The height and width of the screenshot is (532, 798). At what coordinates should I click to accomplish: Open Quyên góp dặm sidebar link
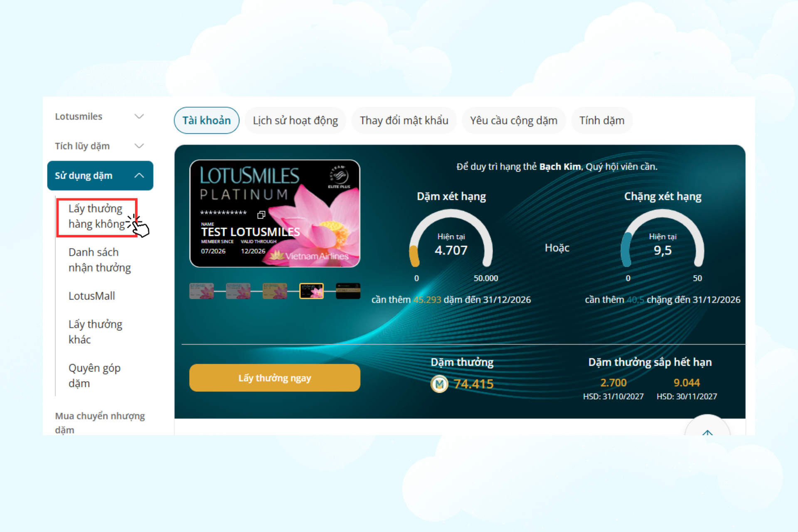(94, 375)
